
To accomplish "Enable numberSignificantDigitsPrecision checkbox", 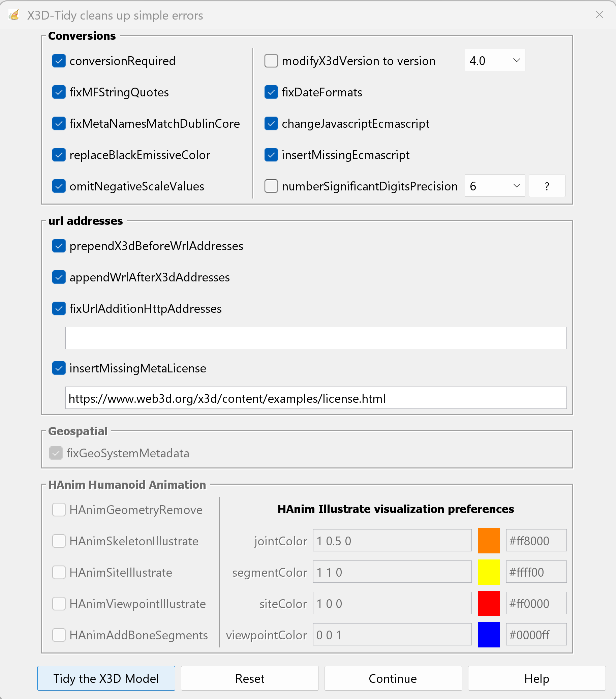I will (x=271, y=186).
